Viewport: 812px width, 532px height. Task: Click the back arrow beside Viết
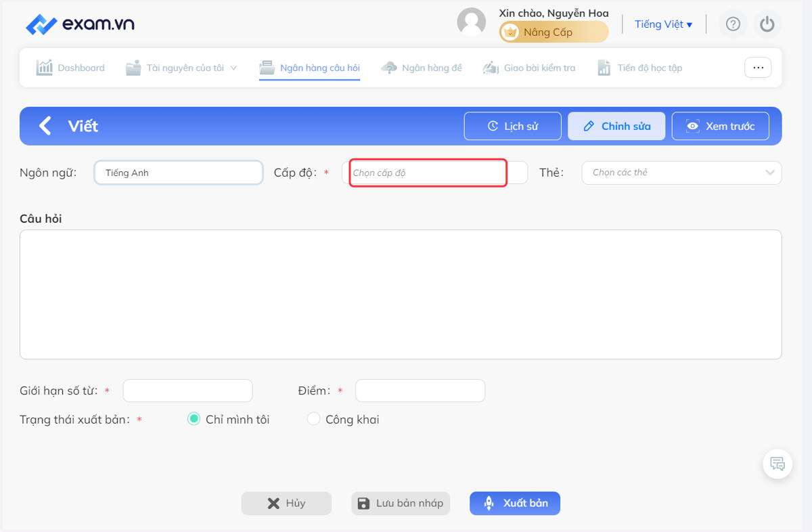tap(45, 126)
